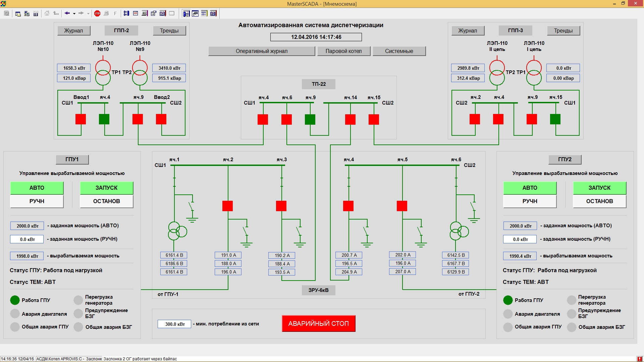Open the forward navigation history dropdown arrow
This screenshot has height=362, width=644.
click(x=88, y=14)
